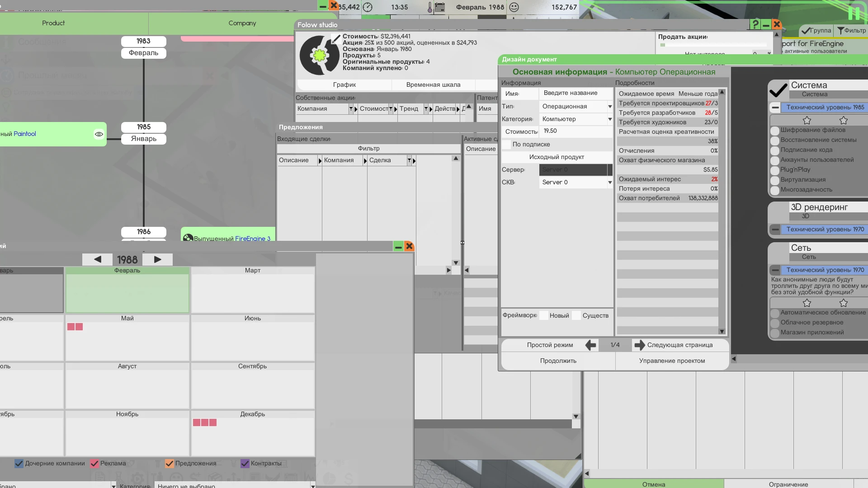The image size is (868, 488).
Task: Adjust the Продать акции slider
Action: click(662, 45)
